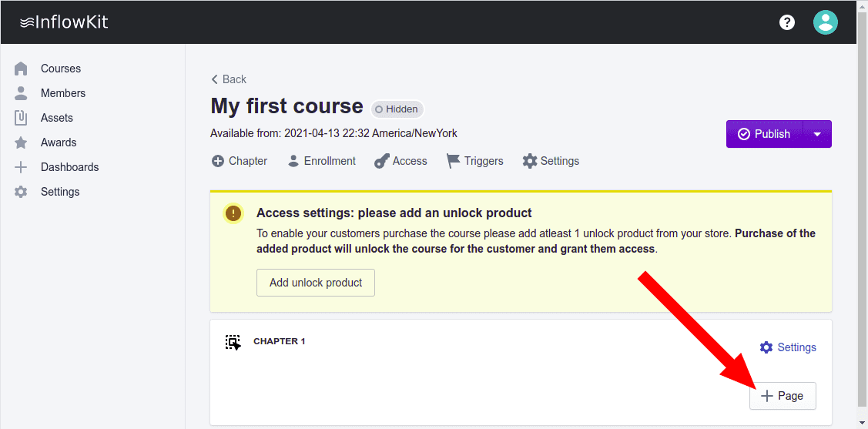Viewport: 868px width, 429px height.
Task: Open the help question mark icon
Action: coord(786,22)
